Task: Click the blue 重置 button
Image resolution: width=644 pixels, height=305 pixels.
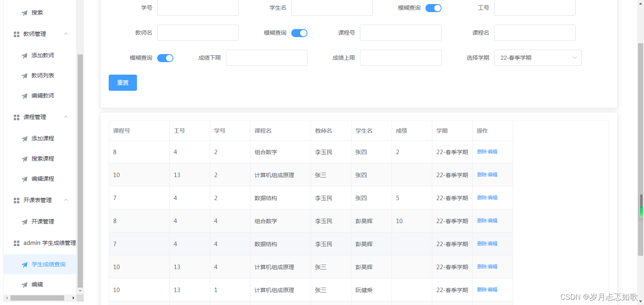Action: [x=123, y=83]
